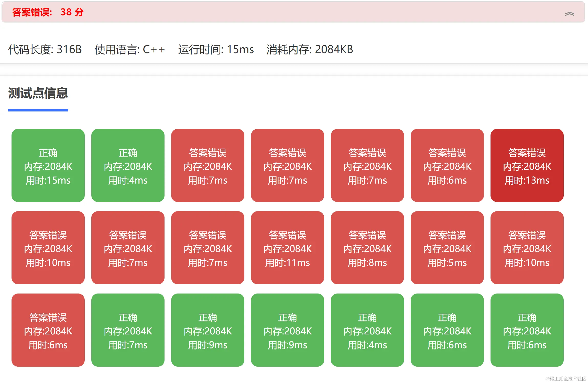Select the second-row first test point with 用时:10ms
This screenshot has height=383, width=588.
point(48,248)
